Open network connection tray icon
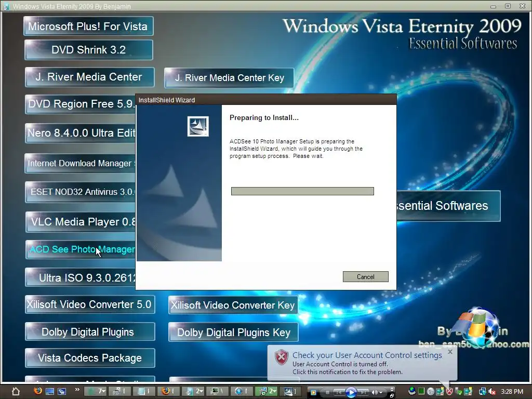This screenshot has height=399, width=532. tap(482, 392)
